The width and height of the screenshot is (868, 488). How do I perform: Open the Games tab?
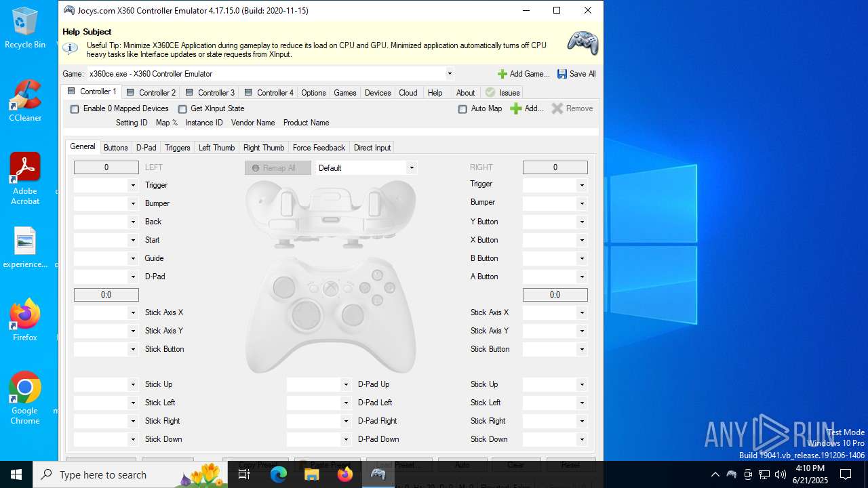pyautogui.click(x=345, y=93)
